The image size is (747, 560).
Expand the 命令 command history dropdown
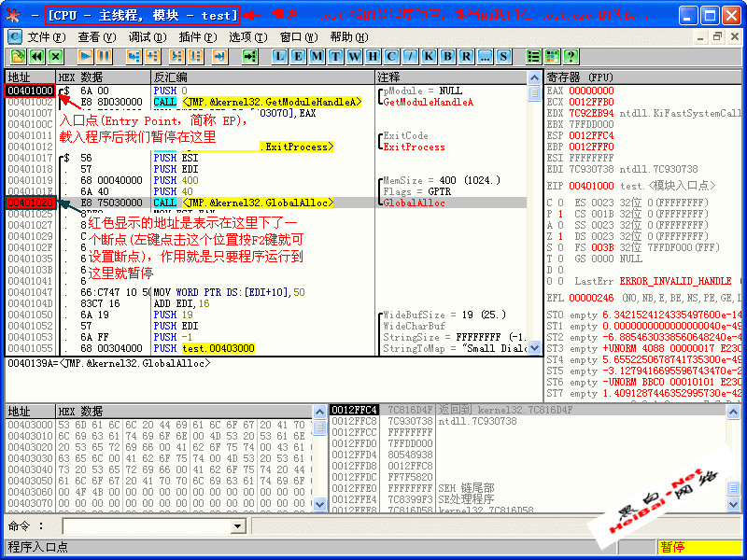click(238, 526)
